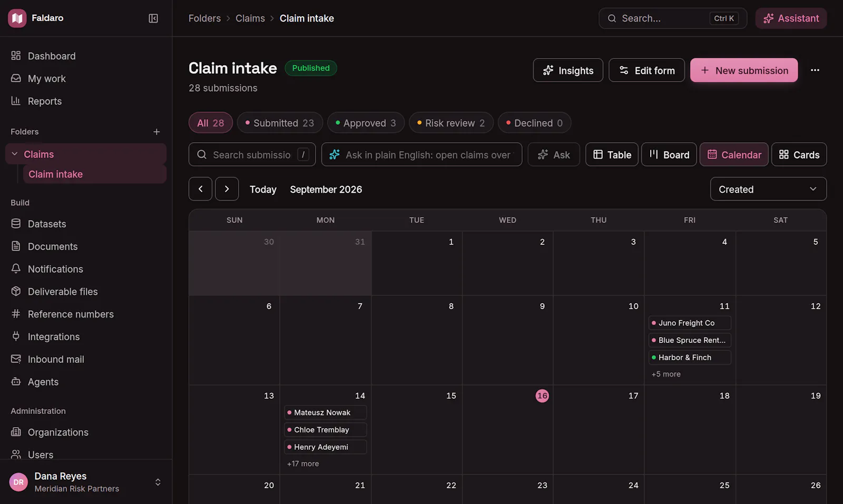
Task: Switch to Board view
Action: tap(669, 155)
